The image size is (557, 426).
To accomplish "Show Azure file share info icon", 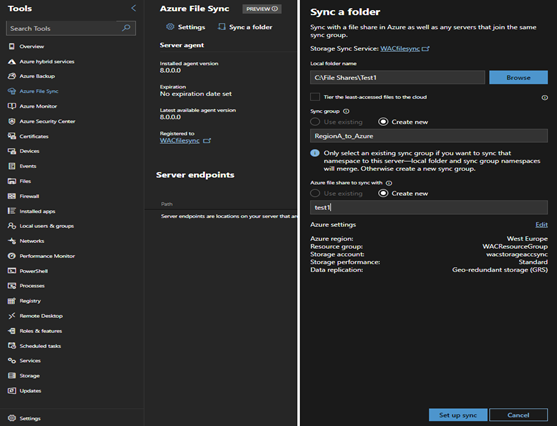I will 389,183.
